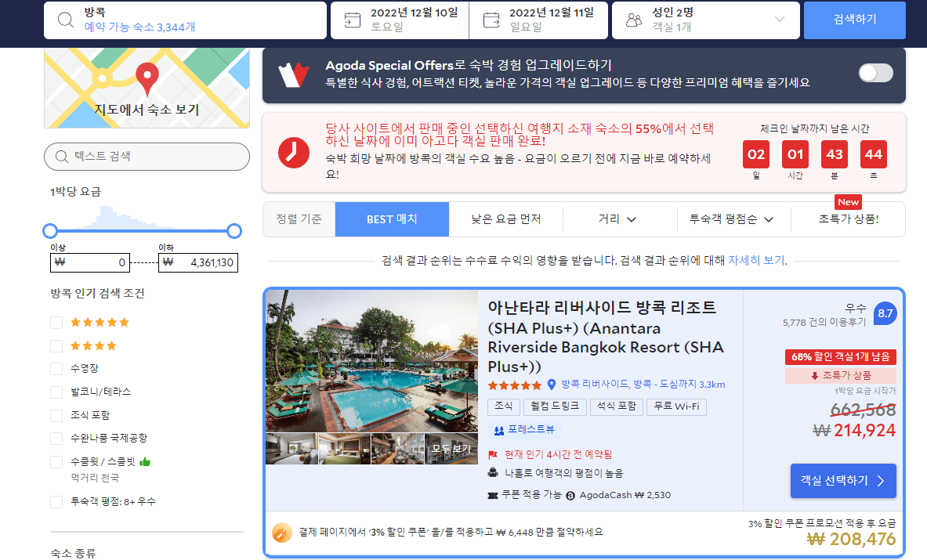
Task: Click the 8.7 review score badge
Action: coord(885,313)
